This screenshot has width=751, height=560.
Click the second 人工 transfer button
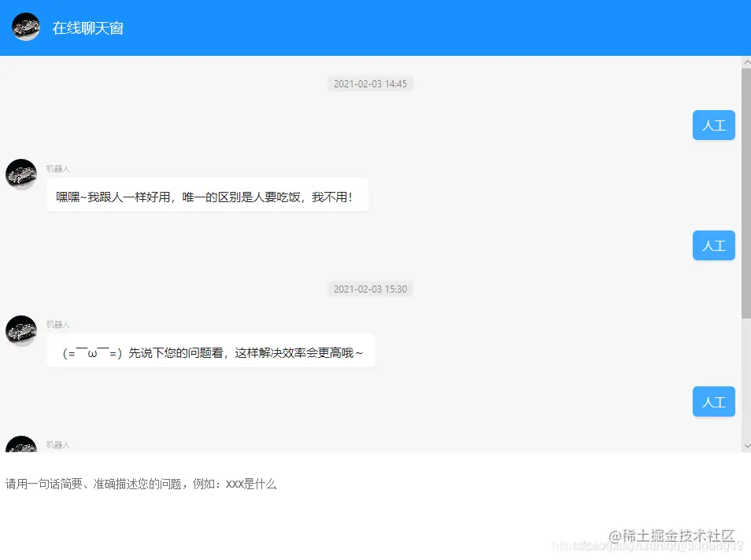[713, 245]
